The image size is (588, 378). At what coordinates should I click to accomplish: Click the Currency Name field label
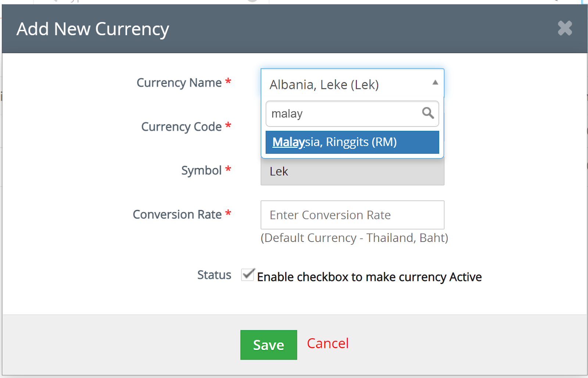click(179, 83)
